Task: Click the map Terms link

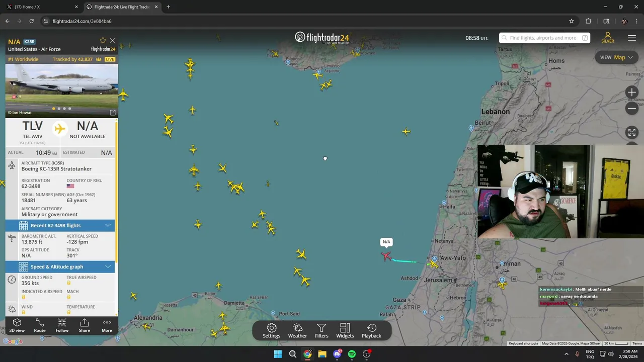Action: 637,343
